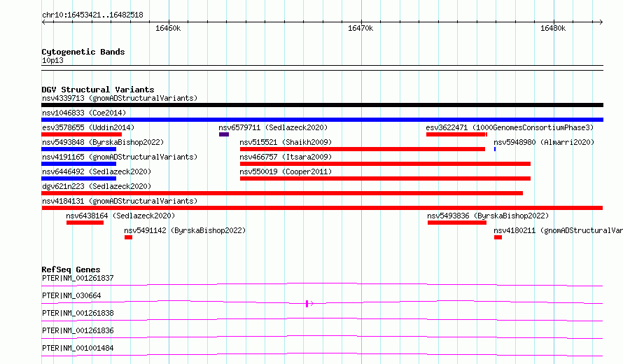623x364 pixels.
Task: Open esv3622471 1000GenomesConsortiumPhase3 label
Action: pyautogui.click(x=510, y=127)
